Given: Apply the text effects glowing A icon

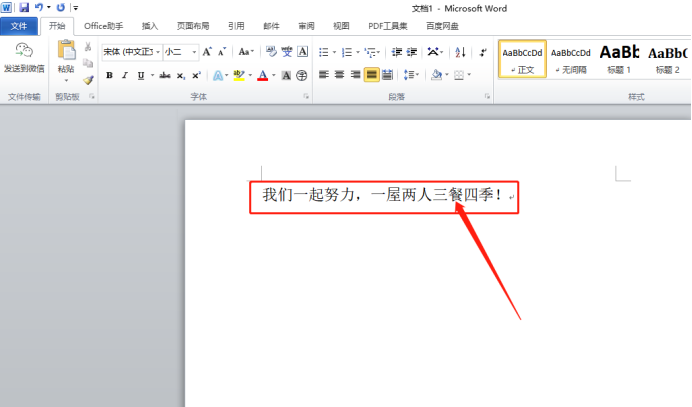Looking at the screenshot, I should [218, 75].
